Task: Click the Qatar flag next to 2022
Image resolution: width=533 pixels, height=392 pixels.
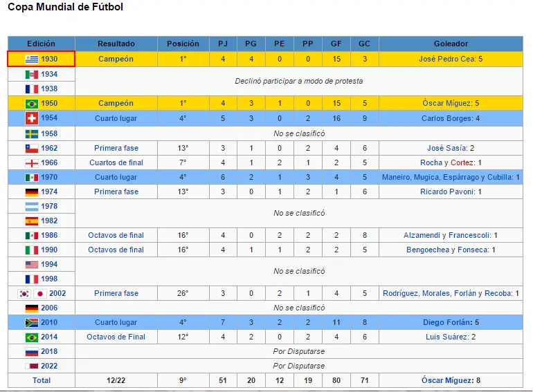Action: pos(32,366)
